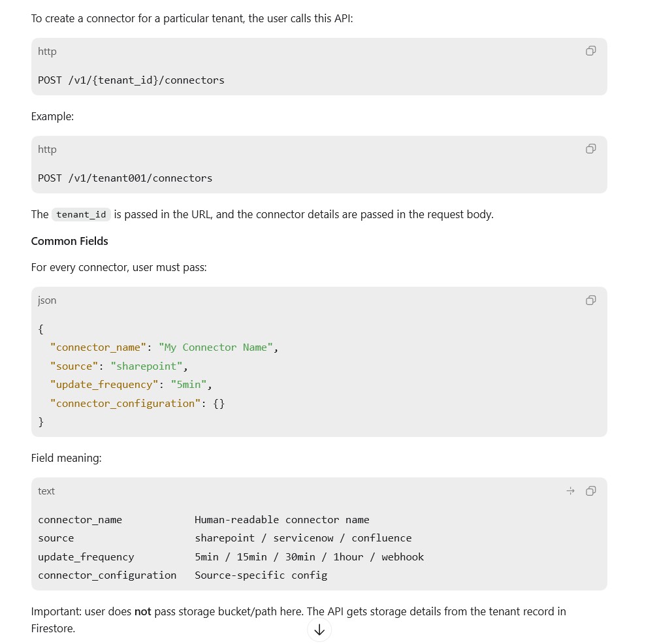This screenshot has width=657, height=644.
Task: Click the POST /v1/tenant001/connectors line
Action: (125, 178)
